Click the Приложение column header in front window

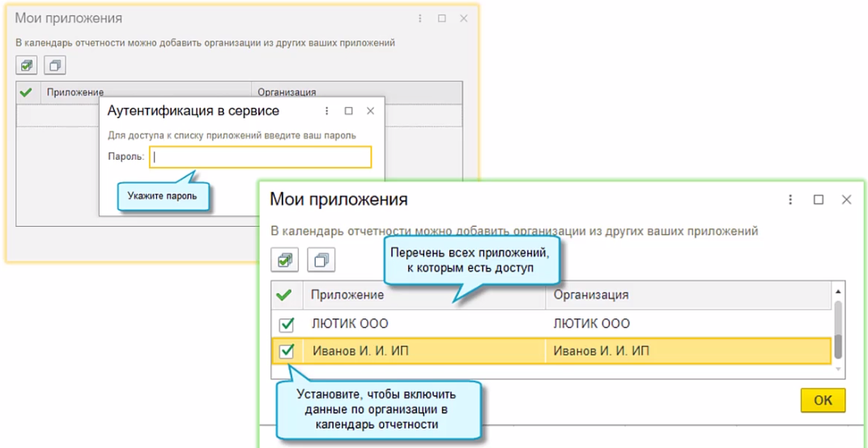click(x=424, y=295)
